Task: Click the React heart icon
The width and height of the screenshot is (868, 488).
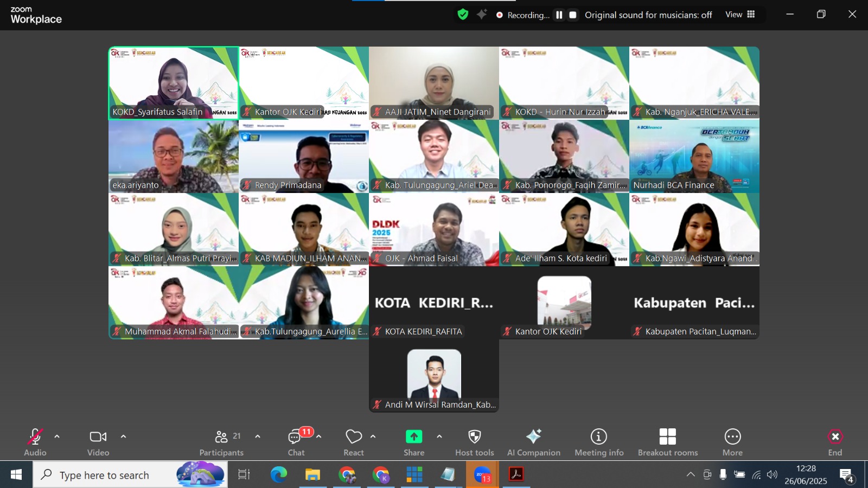Action: tap(354, 442)
